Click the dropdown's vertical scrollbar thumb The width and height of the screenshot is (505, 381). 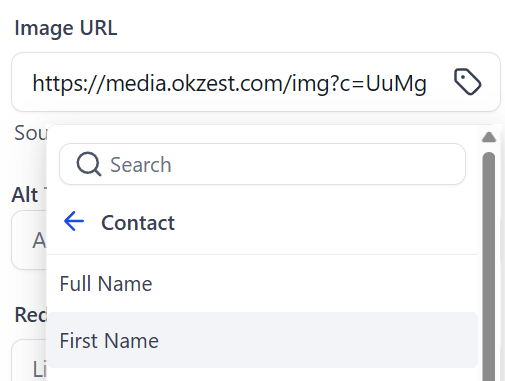[489, 267]
